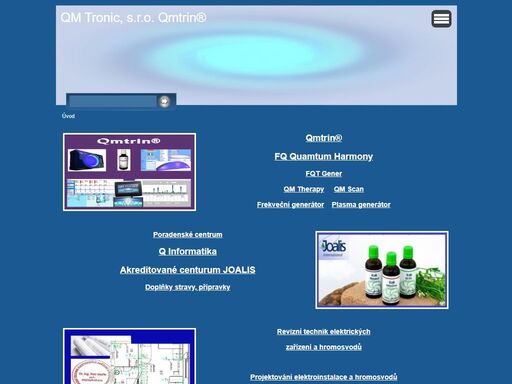Click the QM Tronic site title
The width and height of the screenshot is (512, 384).
133,18
